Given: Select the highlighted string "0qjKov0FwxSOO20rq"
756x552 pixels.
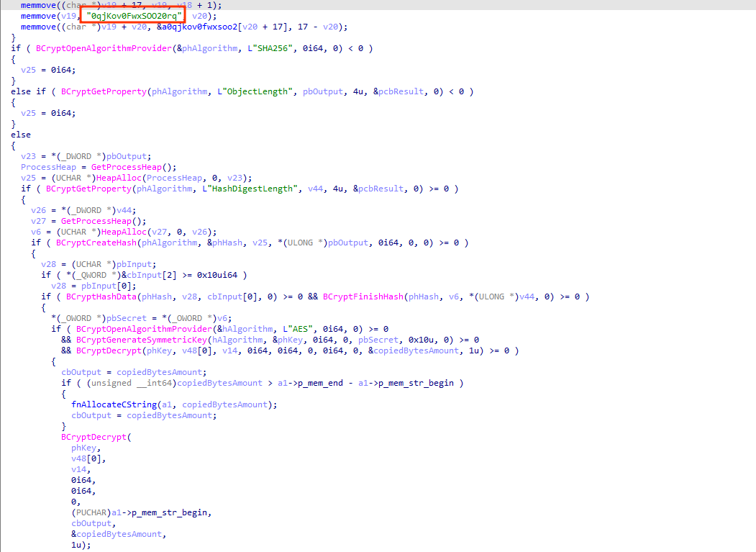Looking at the screenshot, I should (x=135, y=16).
